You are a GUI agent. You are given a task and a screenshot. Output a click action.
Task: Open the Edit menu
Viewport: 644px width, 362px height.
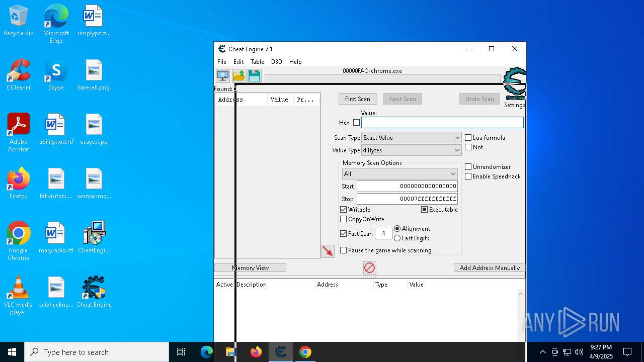click(x=238, y=62)
